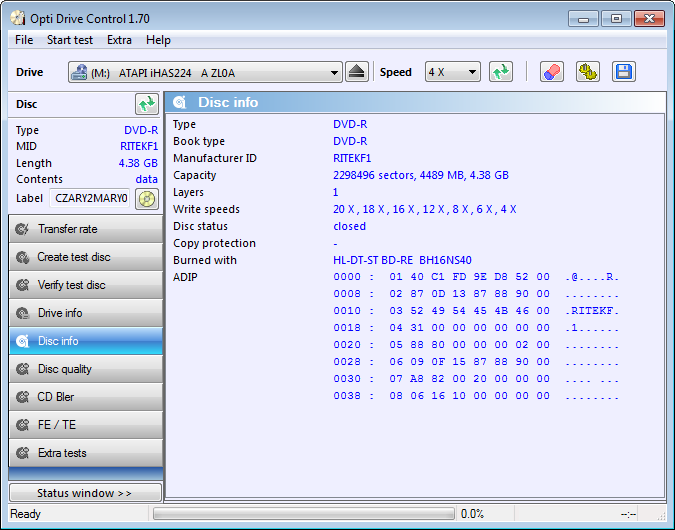
Task: Open the File menu
Action: point(24,40)
